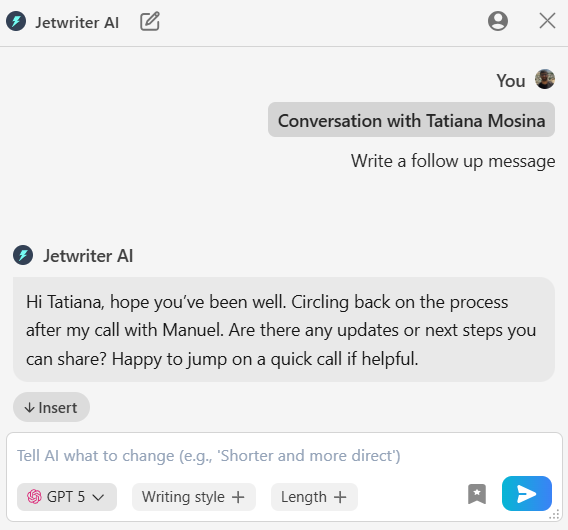The width and height of the screenshot is (568, 530).
Task: Open the saved prompts bookmark icon
Action: point(477,494)
